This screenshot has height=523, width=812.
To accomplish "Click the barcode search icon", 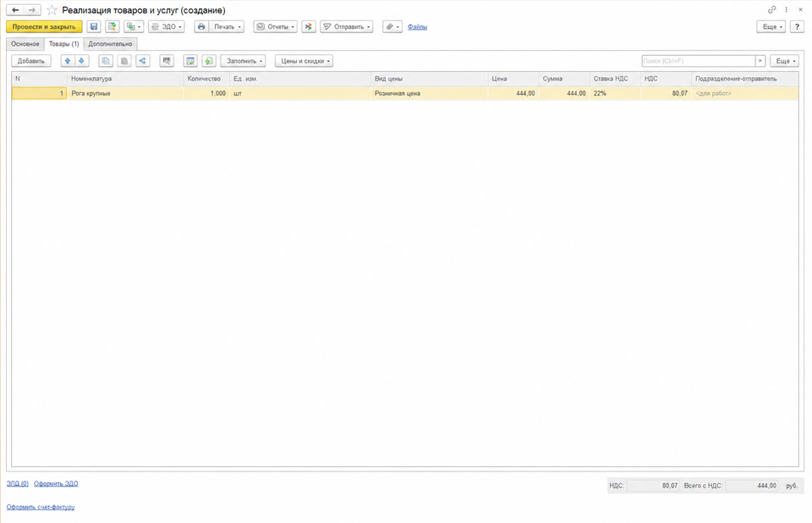I will [167, 61].
